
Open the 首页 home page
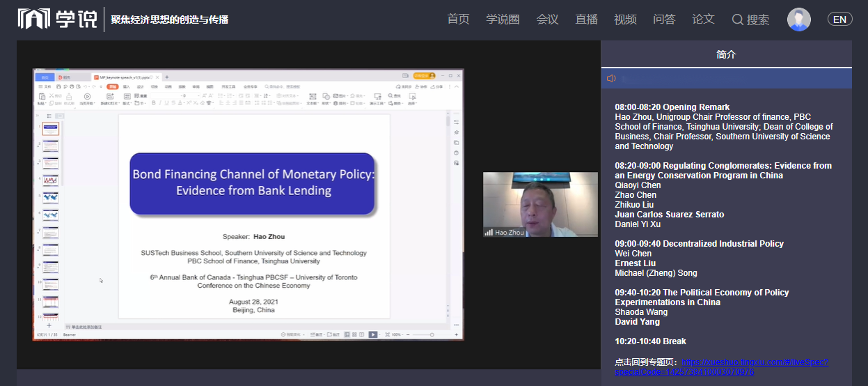pyautogui.click(x=458, y=20)
